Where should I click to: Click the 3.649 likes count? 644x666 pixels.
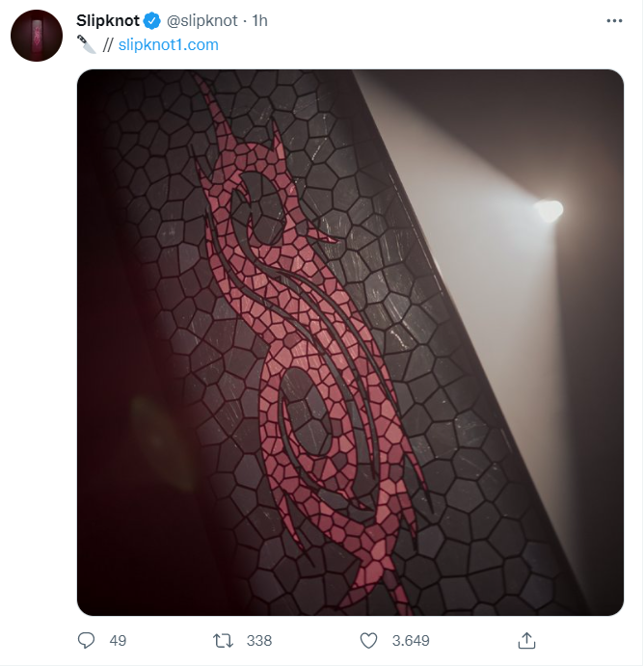tap(411, 641)
